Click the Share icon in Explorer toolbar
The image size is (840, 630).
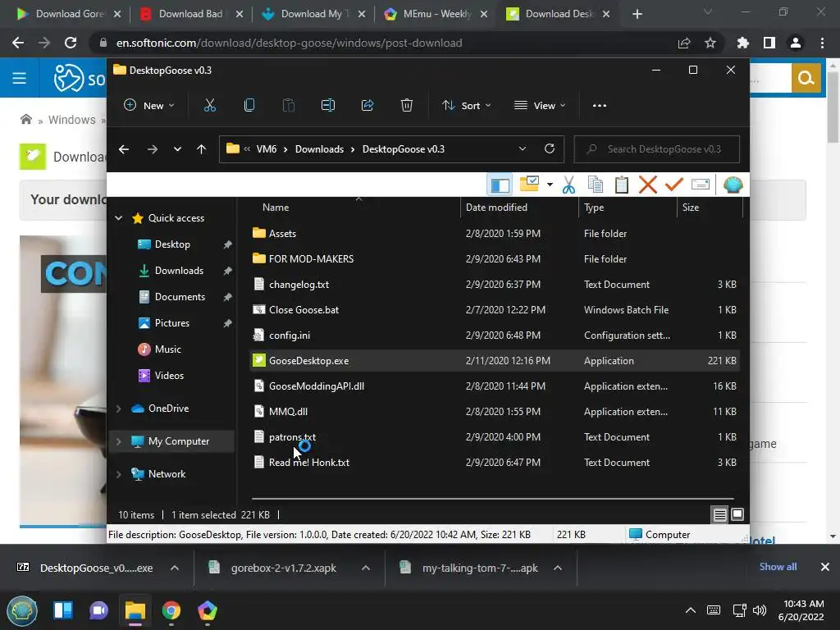pyautogui.click(x=367, y=106)
